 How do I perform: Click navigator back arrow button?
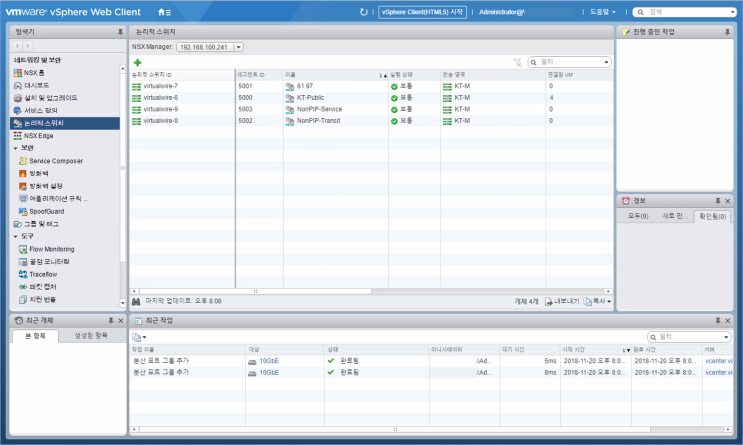click(18, 46)
